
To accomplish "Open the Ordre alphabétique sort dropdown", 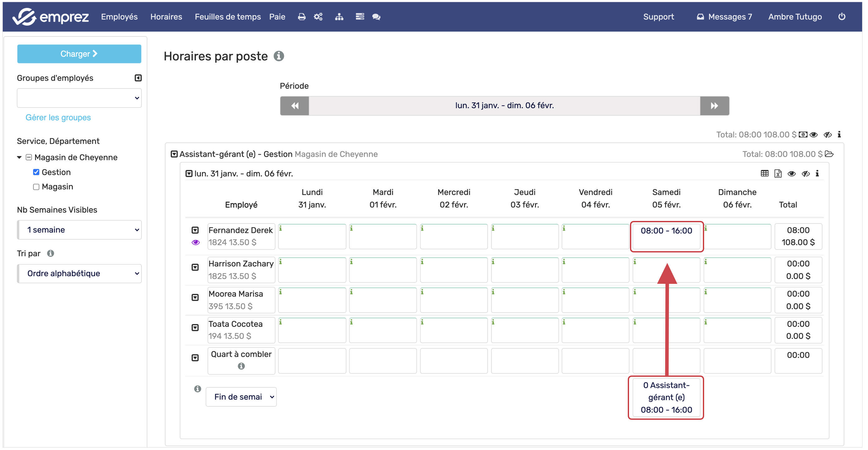I will pyautogui.click(x=79, y=273).
